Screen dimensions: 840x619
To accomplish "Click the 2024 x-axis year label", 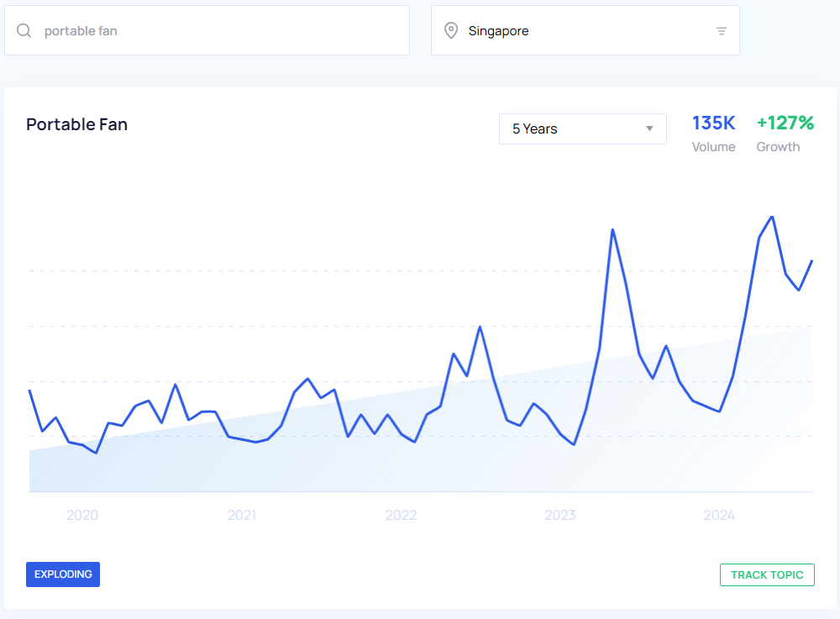I will [x=719, y=515].
